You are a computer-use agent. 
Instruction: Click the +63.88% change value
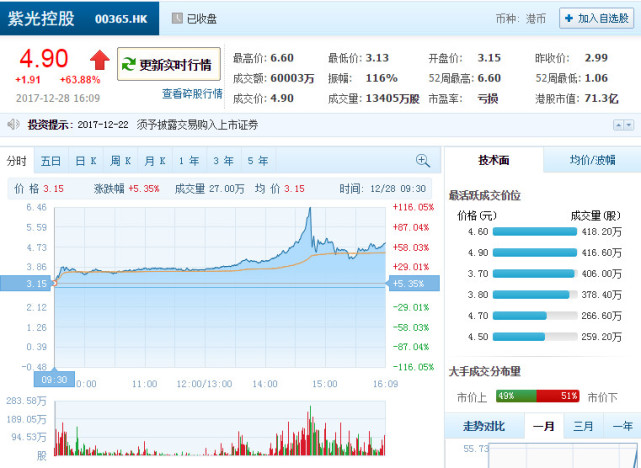80,80
